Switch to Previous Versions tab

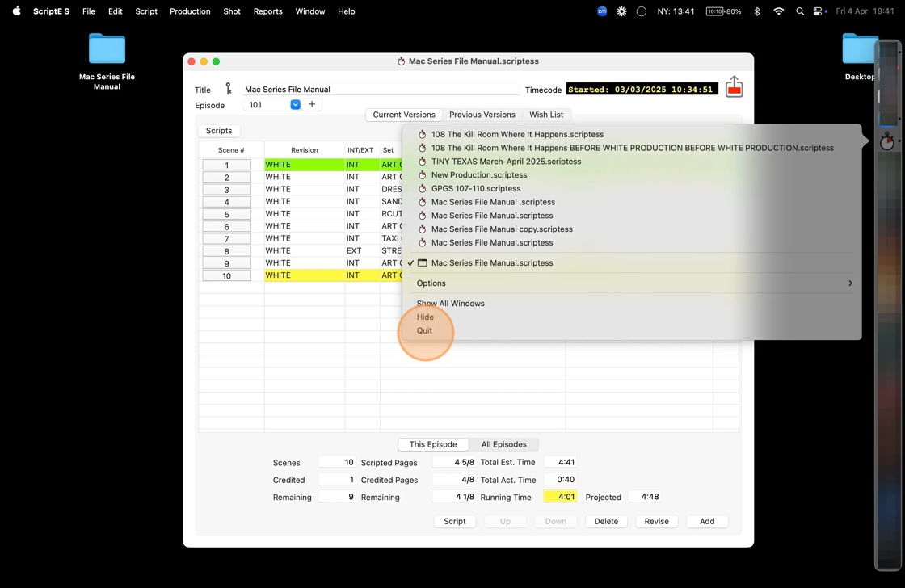coord(482,115)
